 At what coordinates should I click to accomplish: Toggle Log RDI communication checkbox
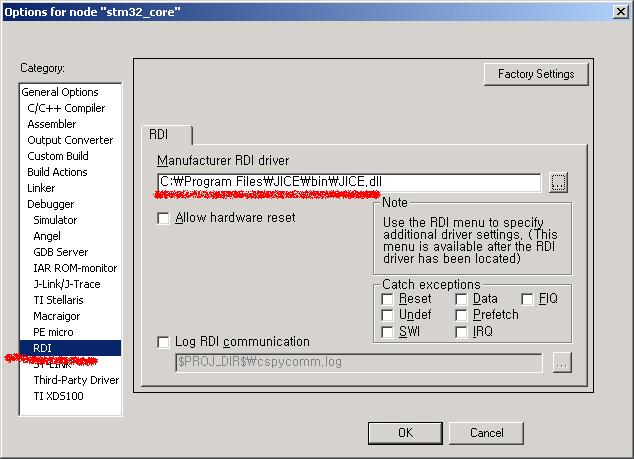tap(164, 342)
